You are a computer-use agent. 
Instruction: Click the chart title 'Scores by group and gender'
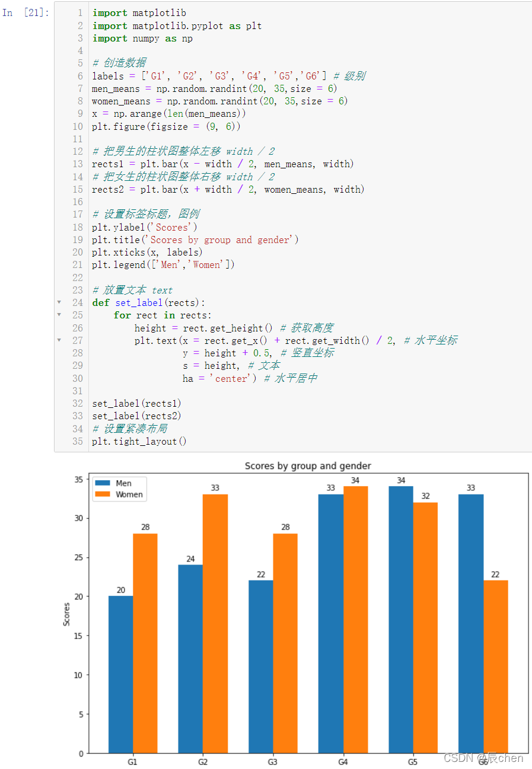point(308,466)
